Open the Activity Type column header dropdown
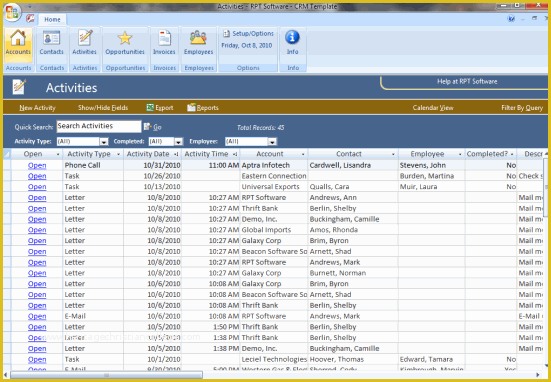Viewport: 551px width, 382px height. (118, 154)
